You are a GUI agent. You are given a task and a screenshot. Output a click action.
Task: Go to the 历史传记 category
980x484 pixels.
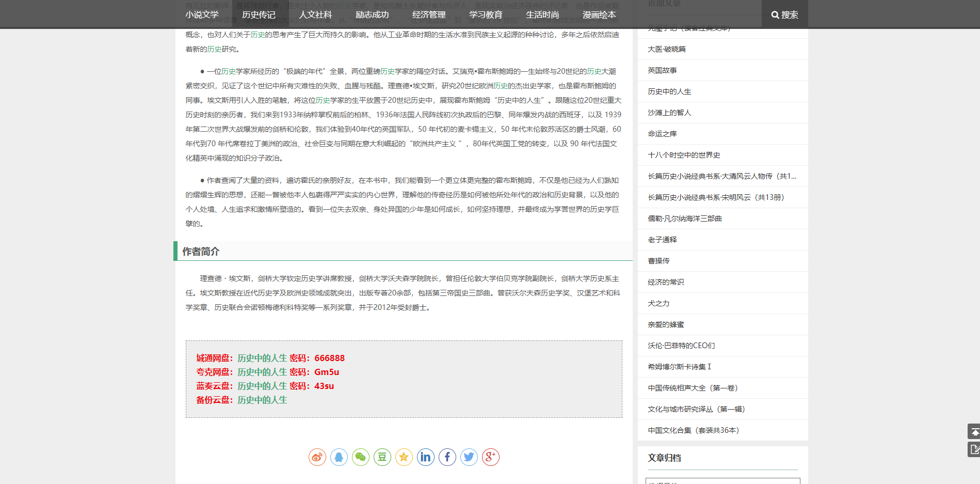(259, 14)
